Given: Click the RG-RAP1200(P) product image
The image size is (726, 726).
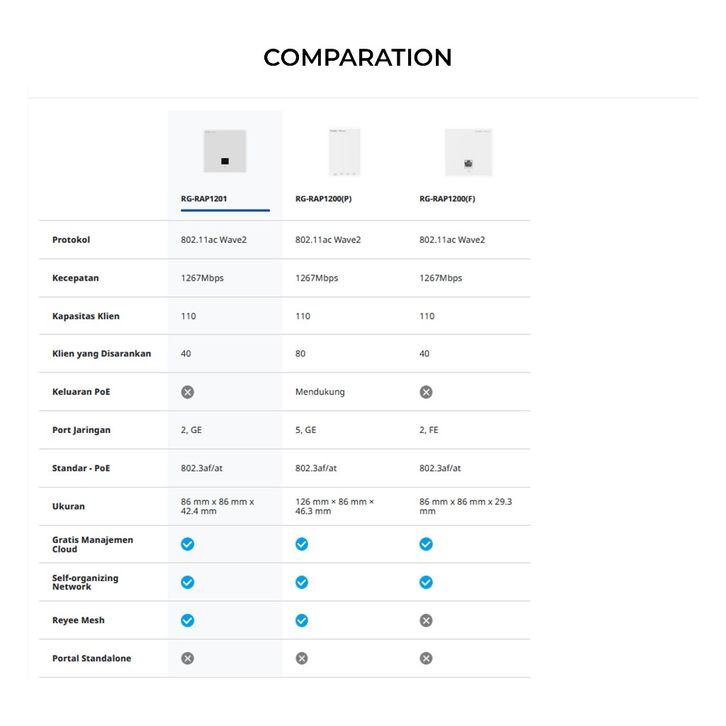Looking at the screenshot, I should (x=344, y=152).
